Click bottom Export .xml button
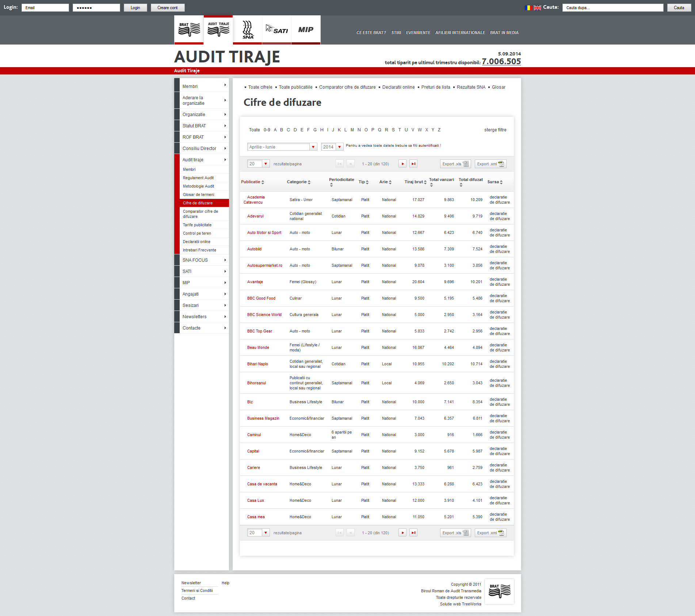695x616 pixels. pos(490,533)
